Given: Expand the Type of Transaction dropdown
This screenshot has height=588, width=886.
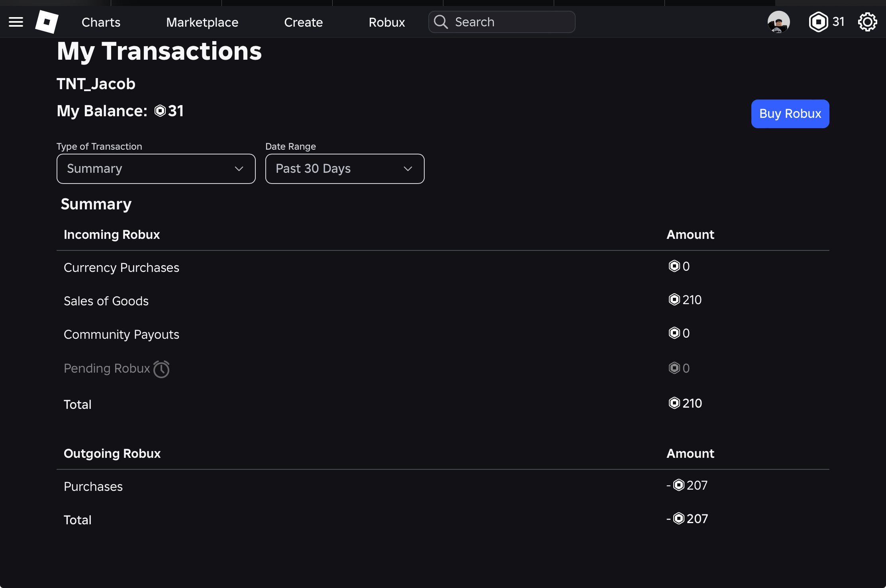Looking at the screenshot, I should 156,169.
